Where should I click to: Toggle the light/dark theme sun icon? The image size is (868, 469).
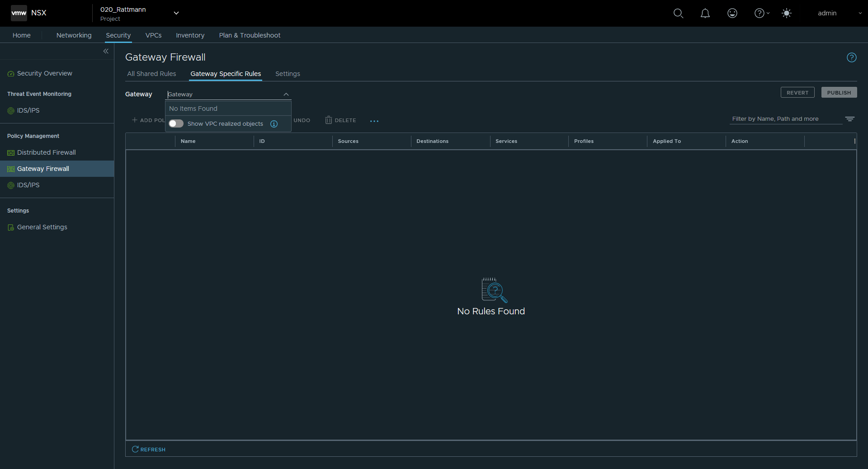(x=786, y=14)
